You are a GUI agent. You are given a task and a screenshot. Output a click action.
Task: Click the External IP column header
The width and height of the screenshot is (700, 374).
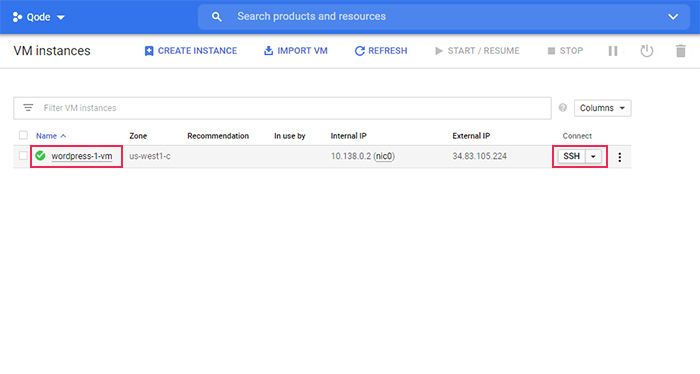[471, 136]
